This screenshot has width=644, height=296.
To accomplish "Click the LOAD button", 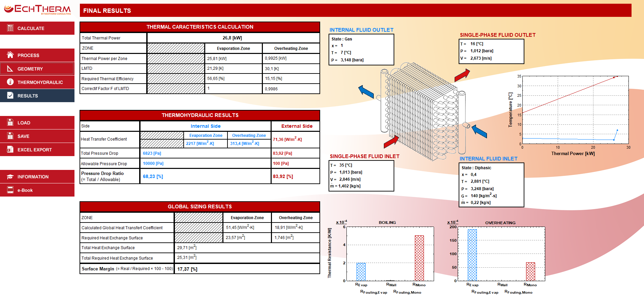I will tap(37, 123).
